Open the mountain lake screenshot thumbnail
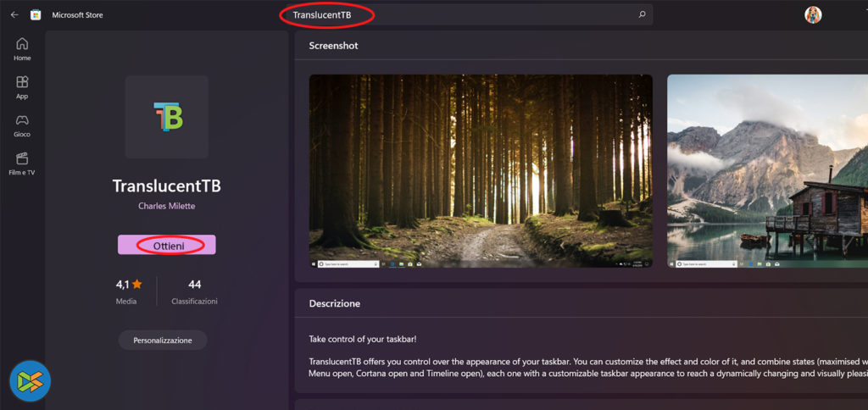This screenshot has width=868, height=410. [767, 171]
